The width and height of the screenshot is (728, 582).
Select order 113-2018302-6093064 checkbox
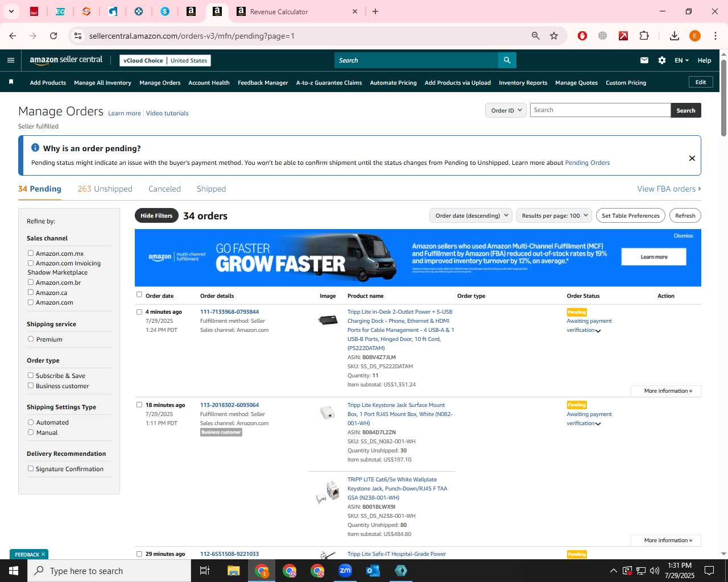[139, 405]
